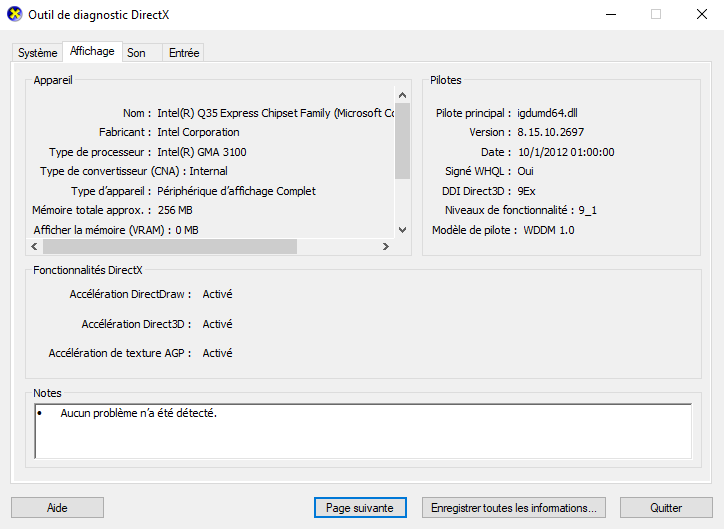
Task: Click the feature level 9_1 value
Action: coord(587,210)
